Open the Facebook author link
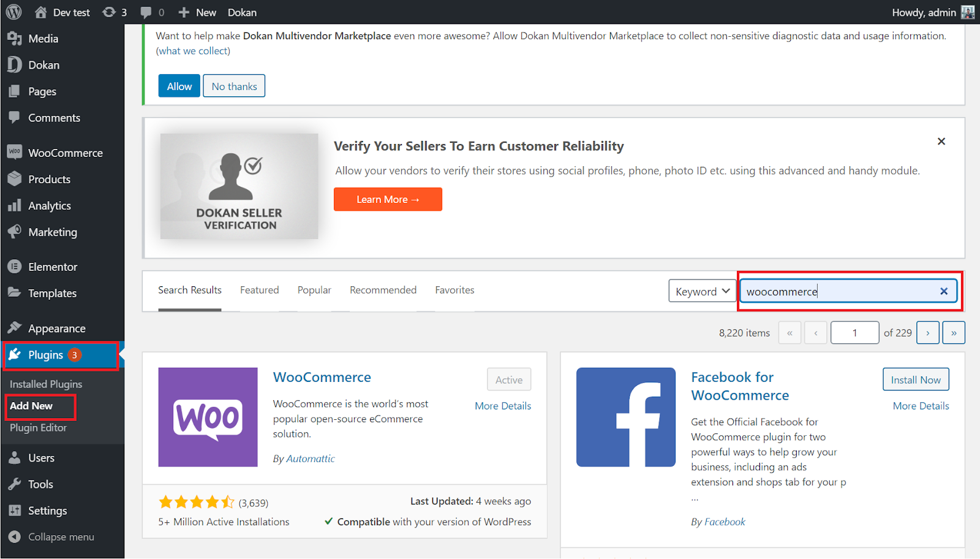 click(725, 522)
